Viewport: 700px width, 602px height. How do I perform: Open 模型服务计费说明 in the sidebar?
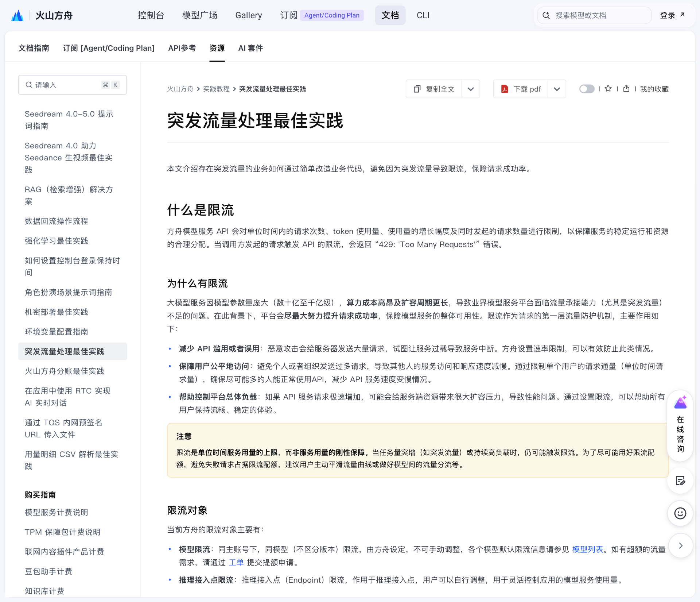pos(57,512)
